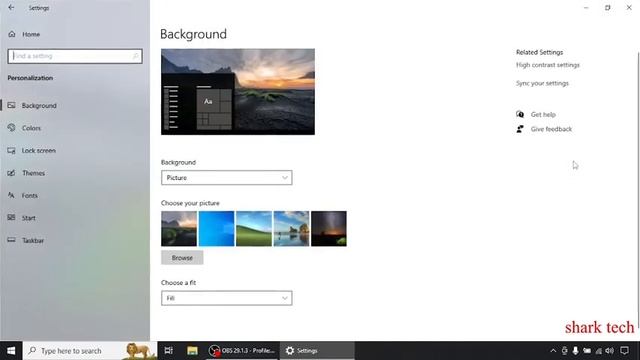This screenshot has width=640, height=360.
Task: Open High contrast settings link
Action: click(548, 65)
